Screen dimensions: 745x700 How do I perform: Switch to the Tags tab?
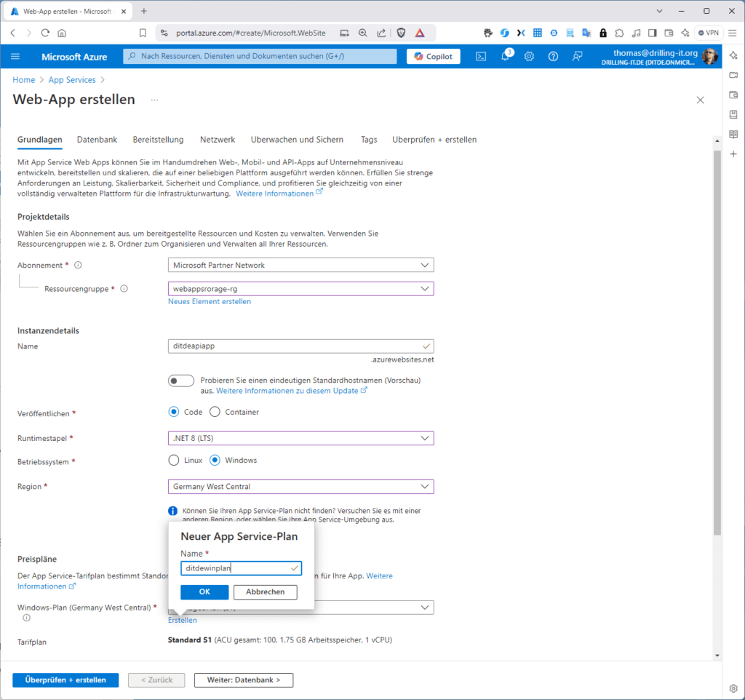pyautogui.click(x=369, y=140)
